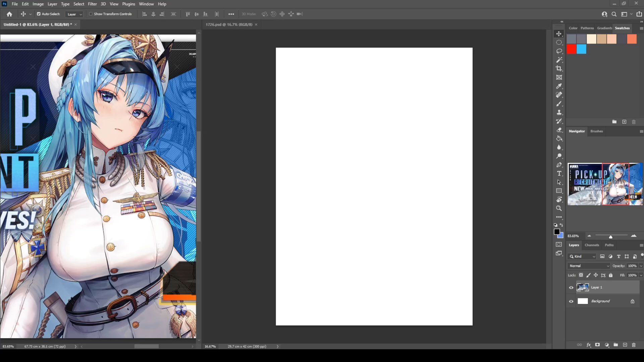644x362 pixels.
Task: Select the Dodge tool
Action: point(559,156)
